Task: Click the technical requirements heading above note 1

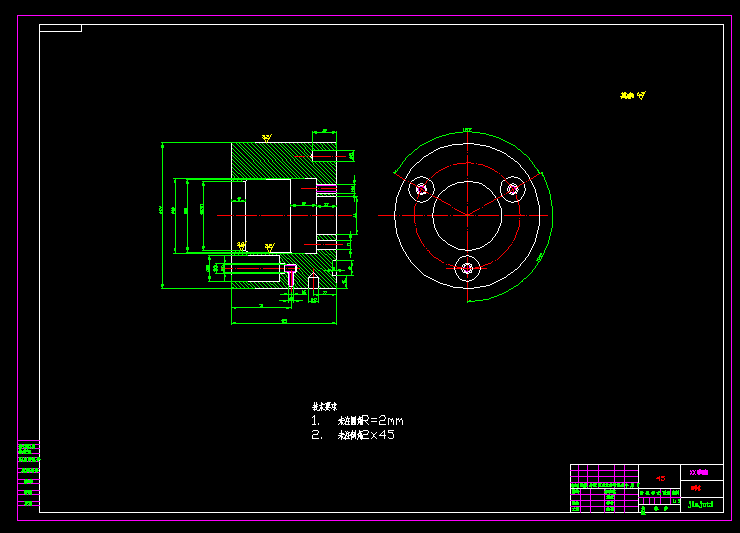Action: (x=325, y=406)
